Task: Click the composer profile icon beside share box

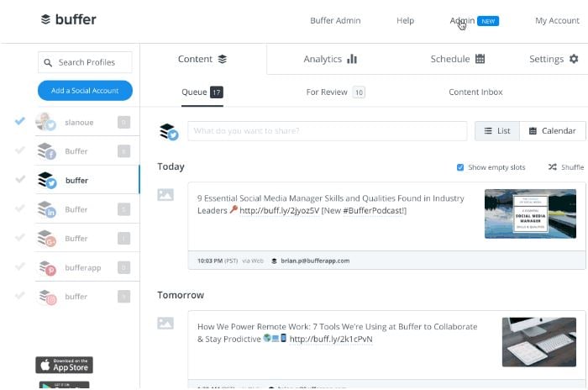Action: [168, 132]
